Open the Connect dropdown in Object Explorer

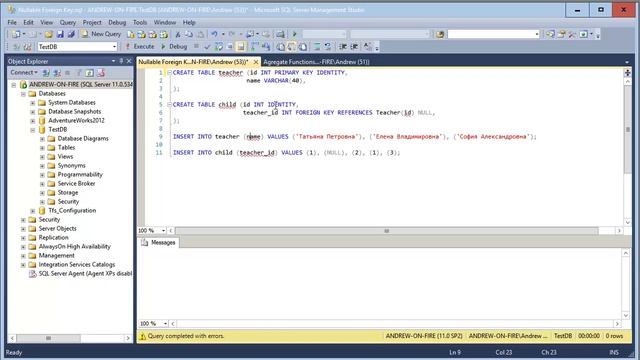point(24,73)
